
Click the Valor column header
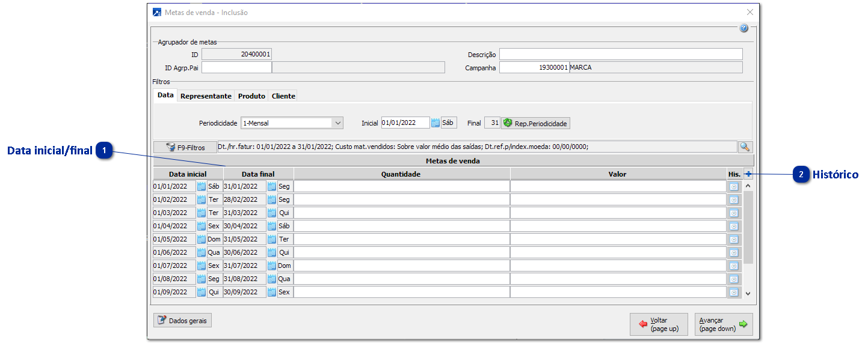(618, 174)
